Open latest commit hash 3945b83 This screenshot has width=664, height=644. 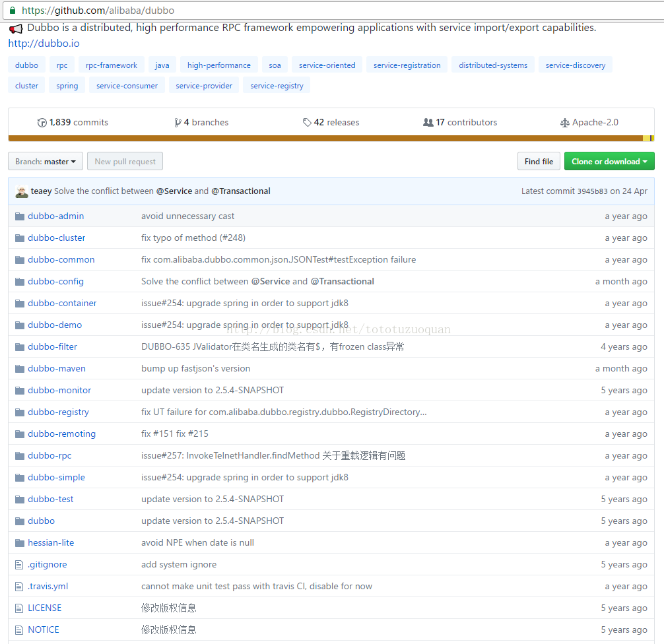pos(592,191)
